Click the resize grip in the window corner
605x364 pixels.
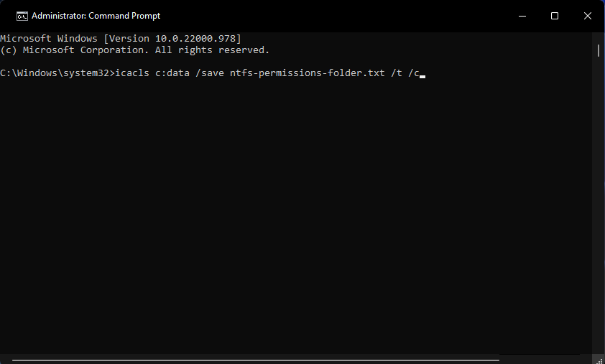point(599,359)
